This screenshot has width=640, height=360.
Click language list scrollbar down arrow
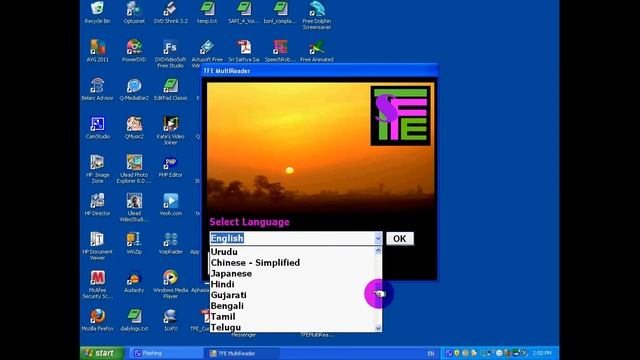coord(378,327)
